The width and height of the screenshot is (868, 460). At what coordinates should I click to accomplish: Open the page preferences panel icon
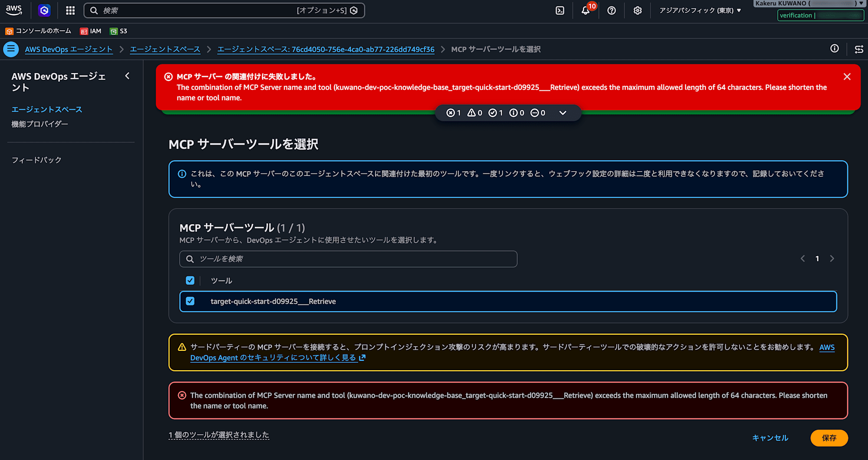(x=859, y=49)
